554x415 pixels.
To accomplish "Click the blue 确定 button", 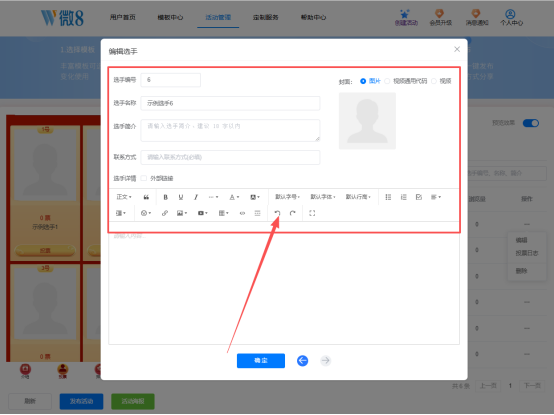I will tap(261, 361).
